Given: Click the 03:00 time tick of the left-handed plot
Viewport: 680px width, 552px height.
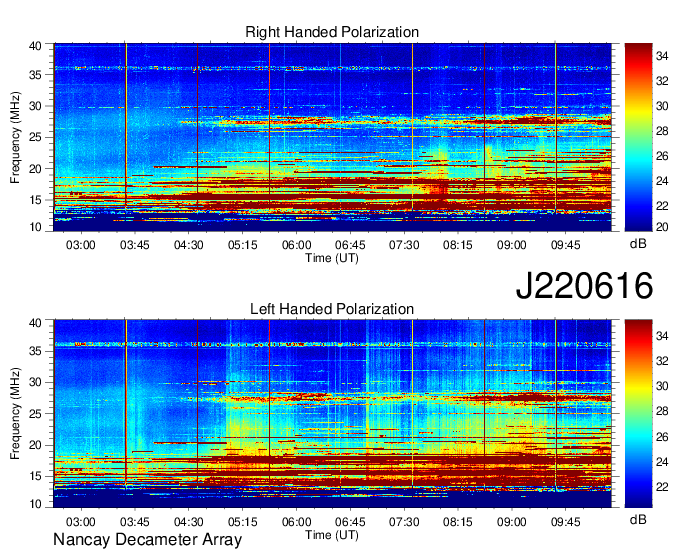Looking at the screenshot, I should point(81,522).
